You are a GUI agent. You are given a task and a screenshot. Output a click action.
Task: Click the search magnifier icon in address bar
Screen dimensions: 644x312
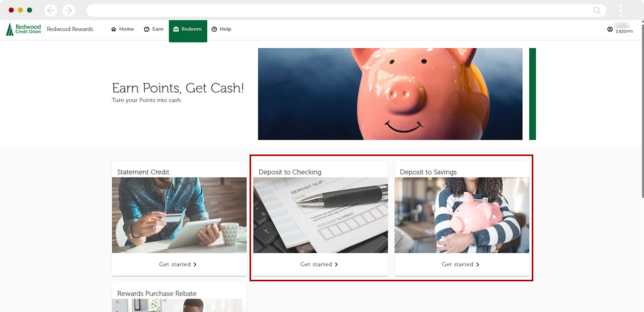[597, 10]
